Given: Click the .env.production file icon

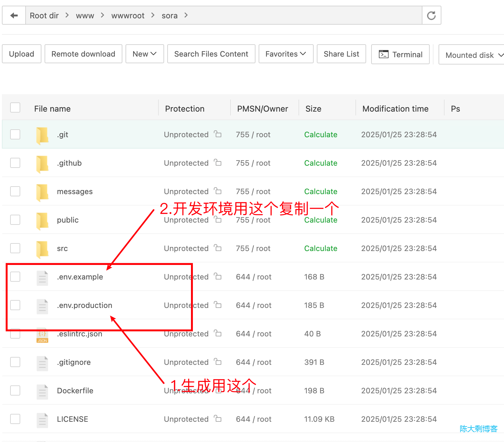Looking at the screenshot, I should tap(42, 306).
